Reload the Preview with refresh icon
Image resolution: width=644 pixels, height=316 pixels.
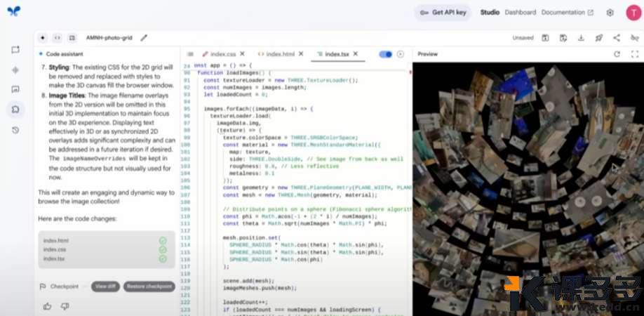[617, 54]
